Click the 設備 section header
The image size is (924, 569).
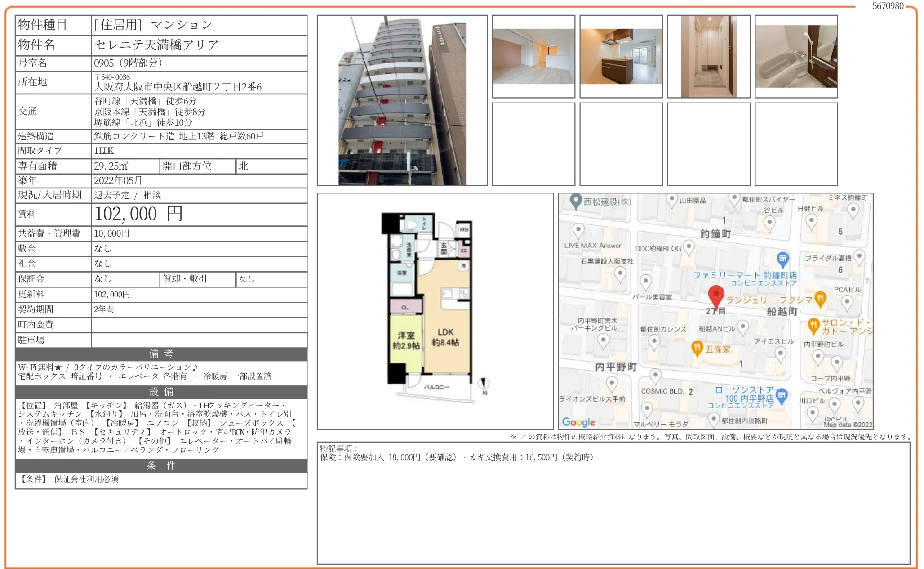click(161, 392)
